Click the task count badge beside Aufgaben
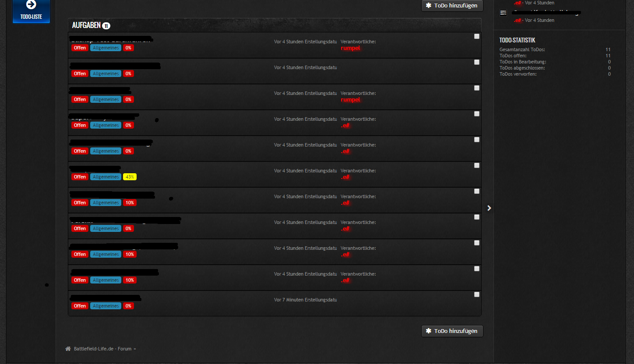This screenshot has width=634, height=364. tap(106, 26)
